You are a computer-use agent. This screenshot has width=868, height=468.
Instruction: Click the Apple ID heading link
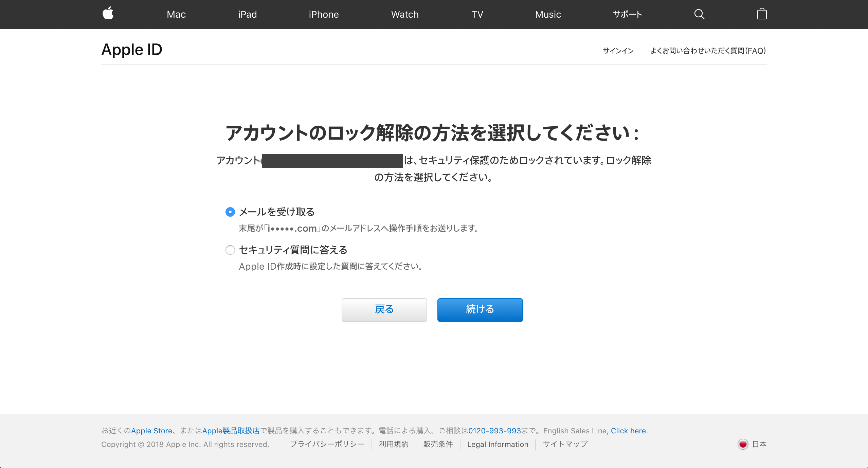(132, 50)
